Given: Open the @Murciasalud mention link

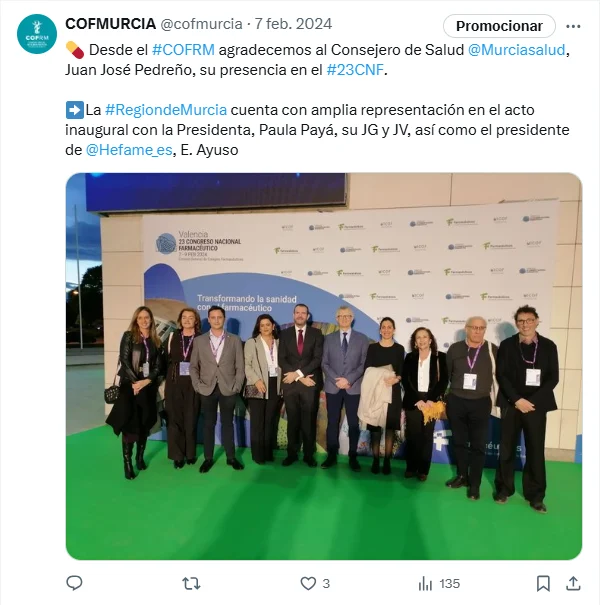Looking at the screenshot, I should pyautogui.click(x=517, y=50).
